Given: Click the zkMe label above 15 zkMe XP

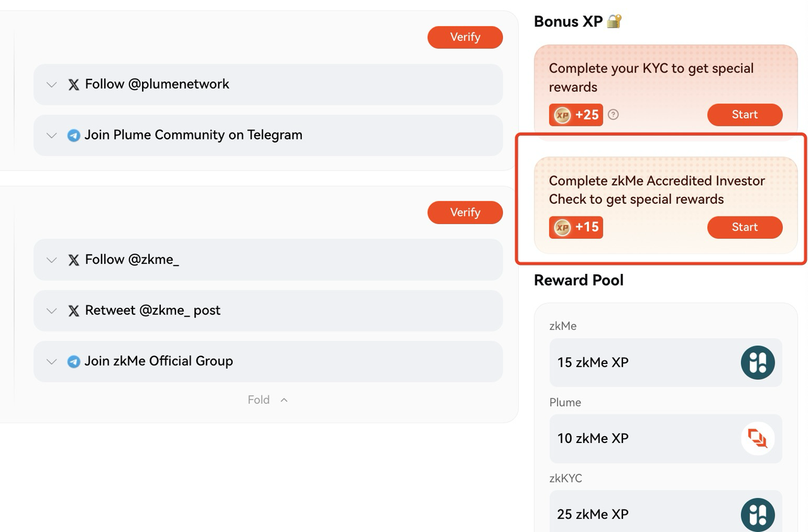Looking at the screenshot, I should (x=562, y=326).
